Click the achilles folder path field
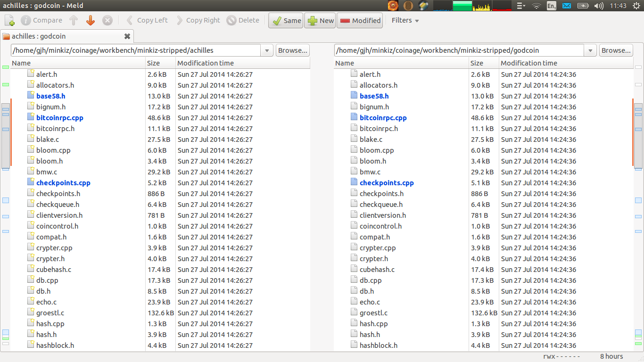This screenshot has height=362, width=644. click(x=136, y=50)
